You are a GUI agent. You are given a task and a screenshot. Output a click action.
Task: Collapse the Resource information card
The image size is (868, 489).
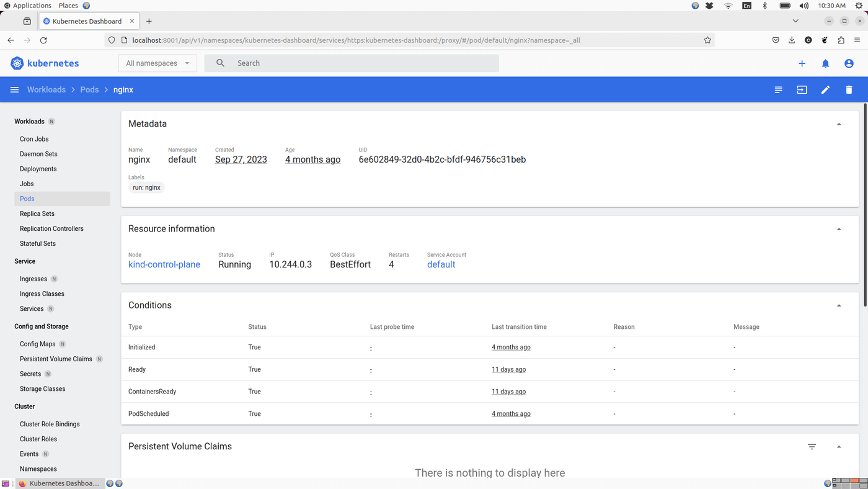(839, 229)
